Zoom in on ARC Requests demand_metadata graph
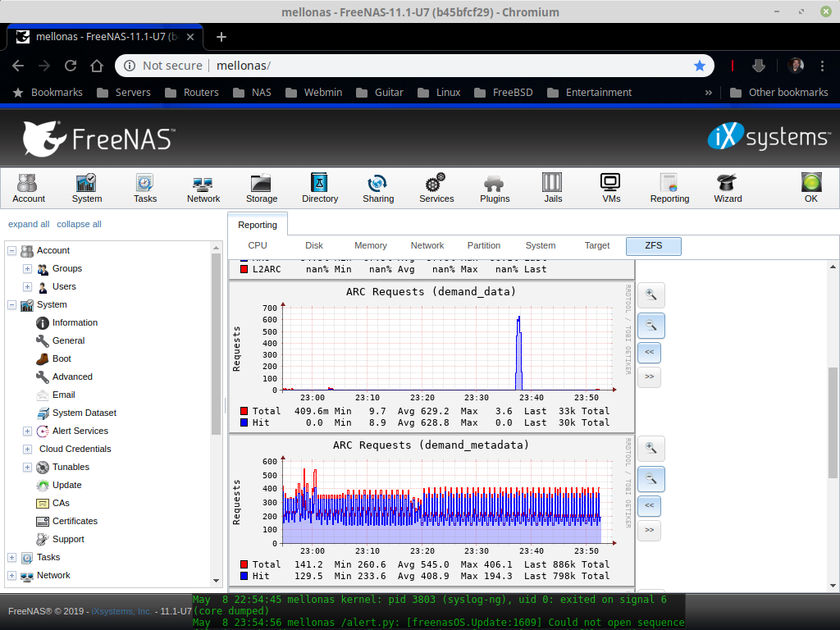 coord(651,449)
